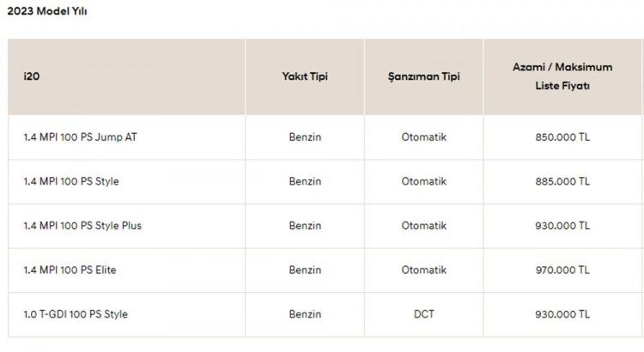Select the 1.4 MPI 100 PS Style Plus entry
This screenshot has width=644, height=352.
tap(82, 226)
